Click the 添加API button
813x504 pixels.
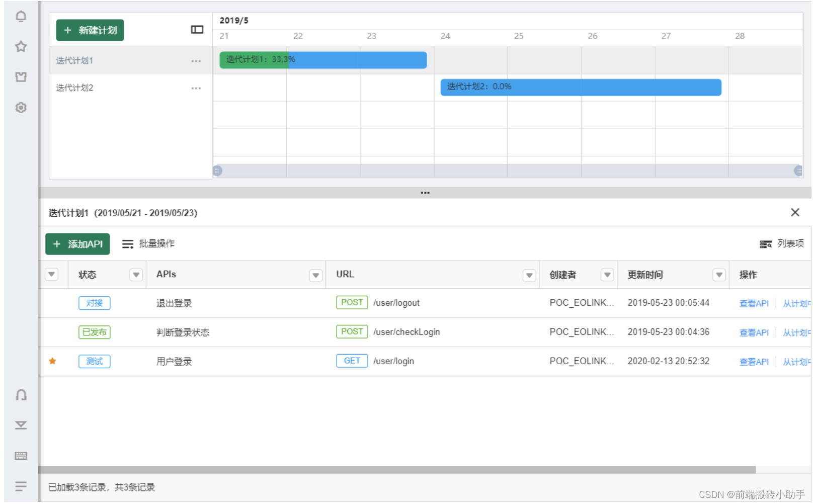(77, 244)
